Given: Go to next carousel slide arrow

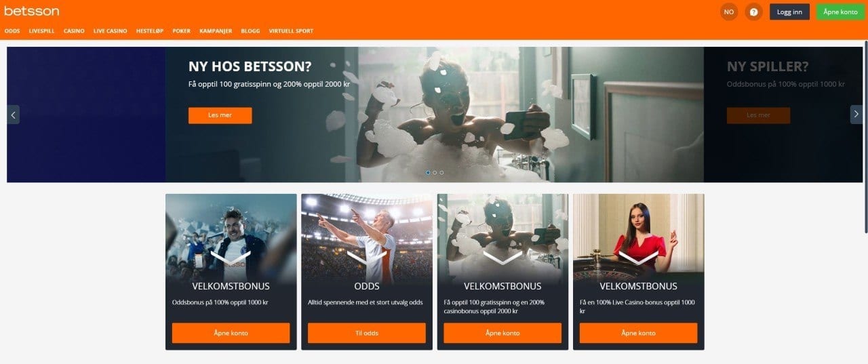Looking at the screenshot, I should click(856, 115).
